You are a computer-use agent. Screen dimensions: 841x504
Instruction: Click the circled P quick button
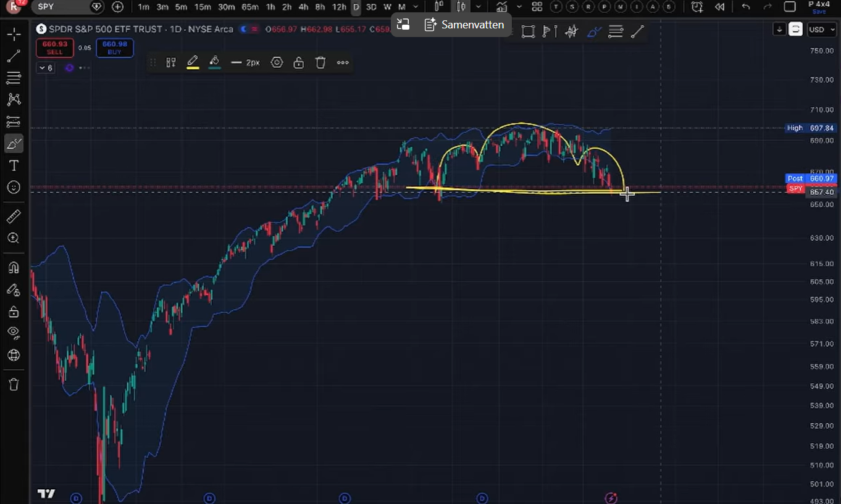pyautogui.click(x=605, y=7)
